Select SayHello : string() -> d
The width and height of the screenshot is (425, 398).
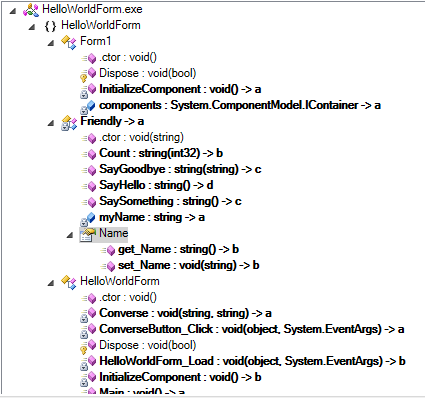coord(156,185)
